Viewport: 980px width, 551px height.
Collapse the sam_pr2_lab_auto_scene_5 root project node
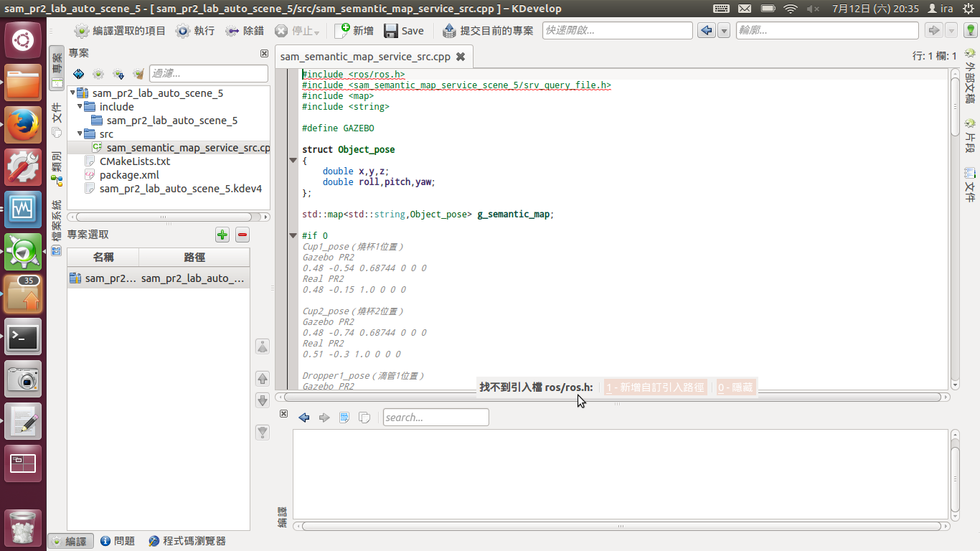[72, 93]
